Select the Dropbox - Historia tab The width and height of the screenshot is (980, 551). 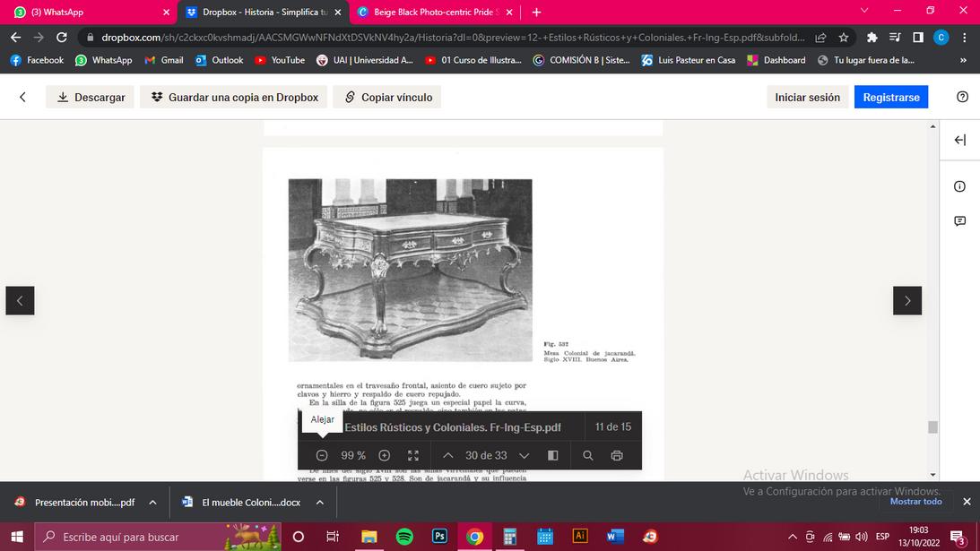(265, 12)
